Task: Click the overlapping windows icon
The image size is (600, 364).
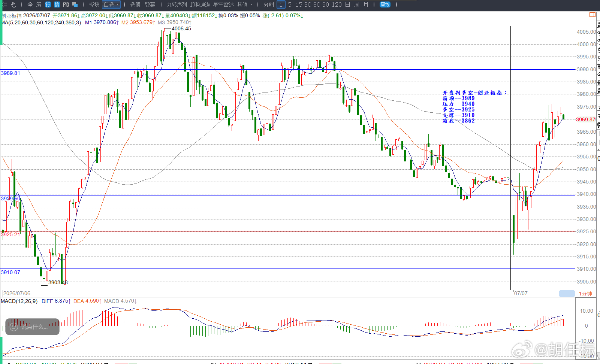Action: (75, 4)
